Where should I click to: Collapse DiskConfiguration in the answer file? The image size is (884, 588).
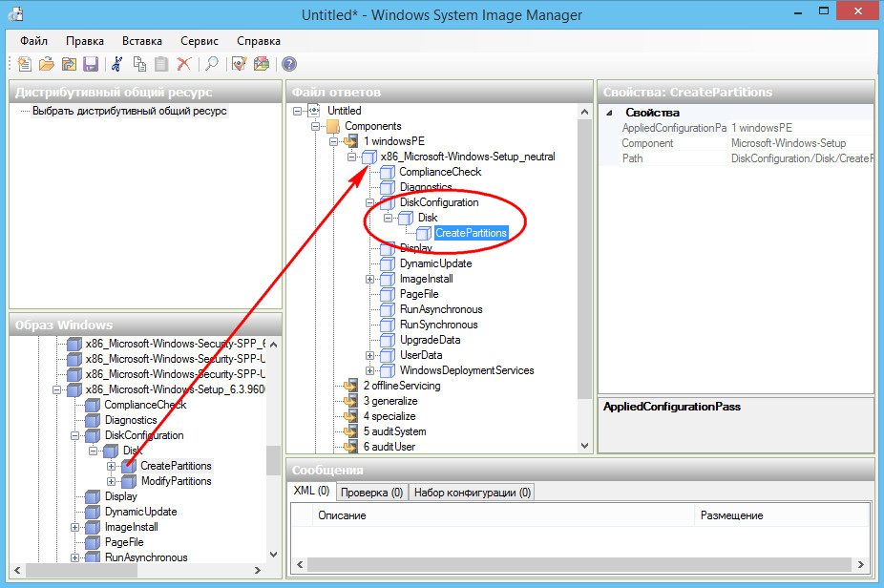[x=369, y=202]
